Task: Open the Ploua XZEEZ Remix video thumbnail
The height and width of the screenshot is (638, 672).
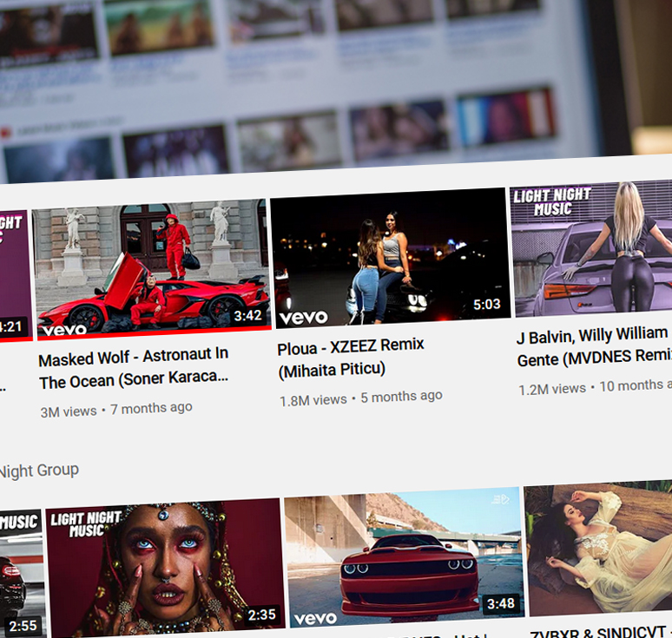Action: pos(390,258)
